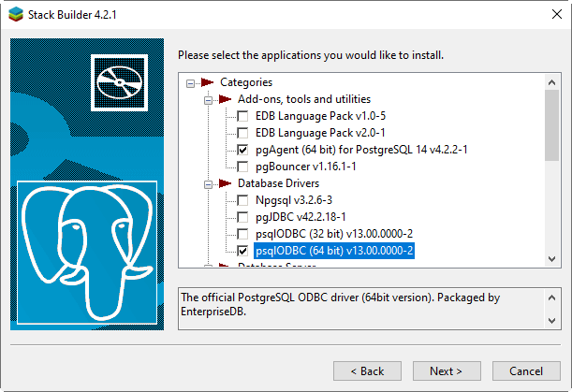The width and height of the screenshot is (572, 392).
Task: Collapse the Add-ons, tools and utilities group
Action: tap(207, 99)
